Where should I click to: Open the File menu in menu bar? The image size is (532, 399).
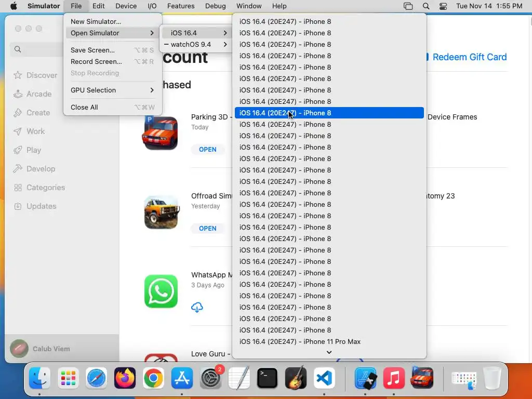(x=76, y=6)
